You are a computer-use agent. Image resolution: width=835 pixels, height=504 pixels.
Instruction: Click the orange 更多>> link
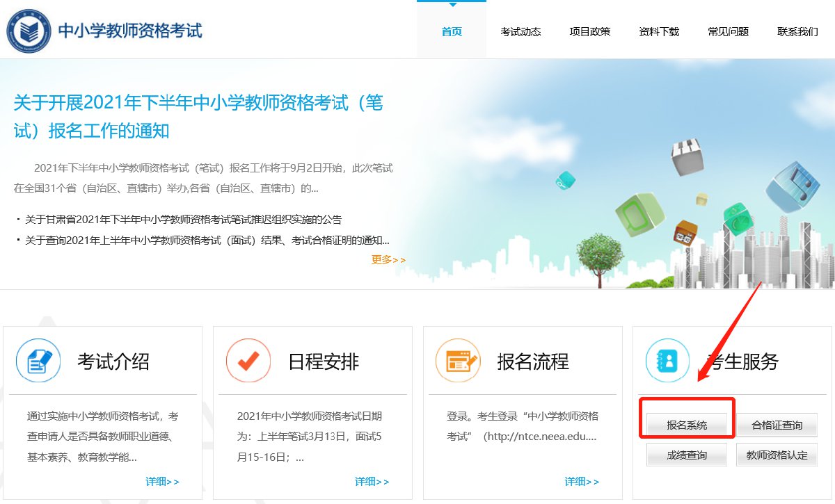[x=388, y=260]
